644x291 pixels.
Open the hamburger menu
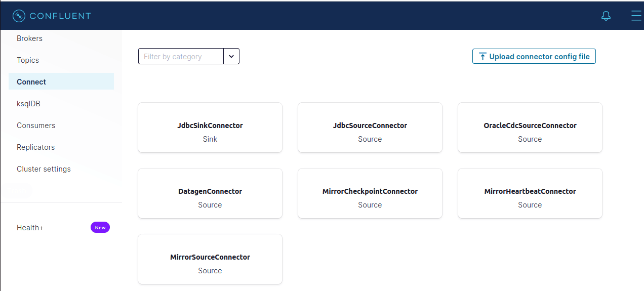636,16
